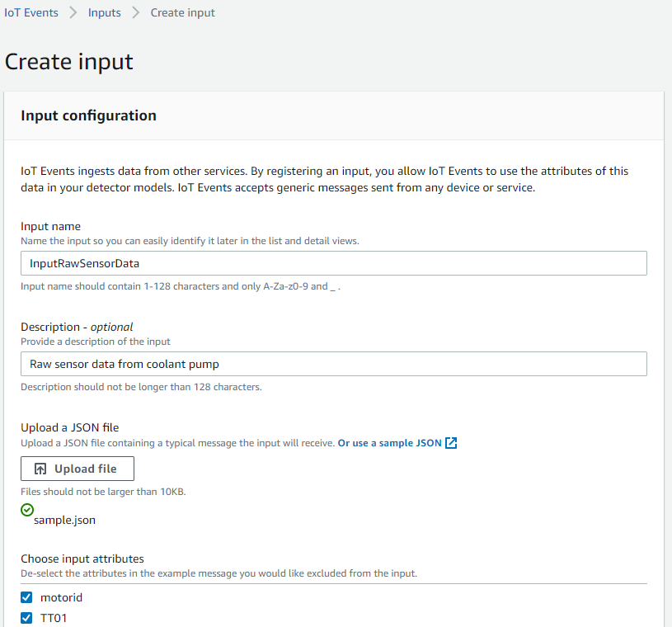Uncheck the motorid attribute checkbox

(27, 597)
